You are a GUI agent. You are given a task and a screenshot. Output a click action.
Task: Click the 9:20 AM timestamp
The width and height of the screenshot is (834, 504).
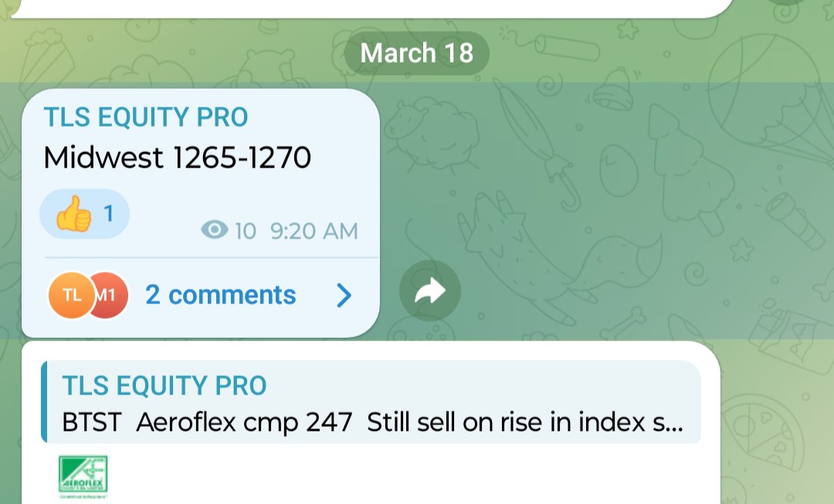point(314,231)
